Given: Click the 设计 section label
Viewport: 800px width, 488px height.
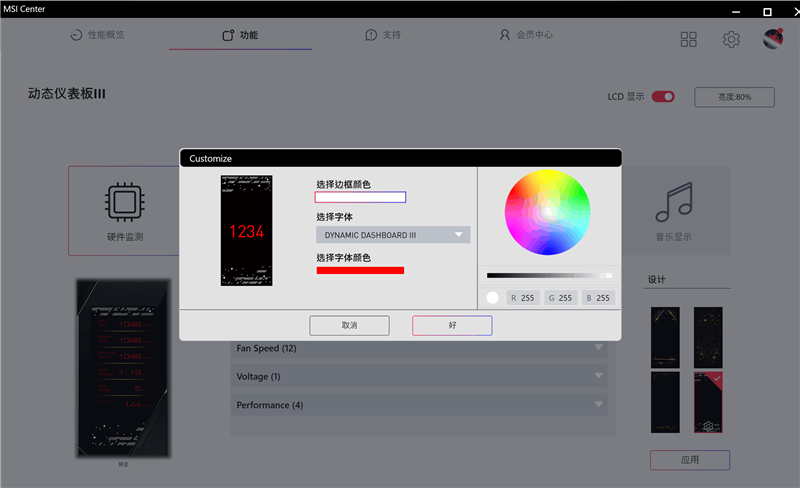Looking at the screenshot, I should point(657,279).
